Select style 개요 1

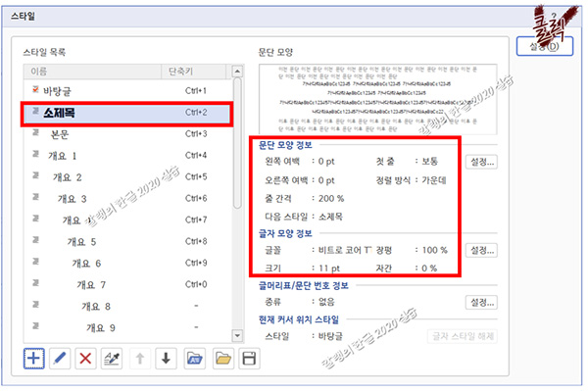pos(127,156)
